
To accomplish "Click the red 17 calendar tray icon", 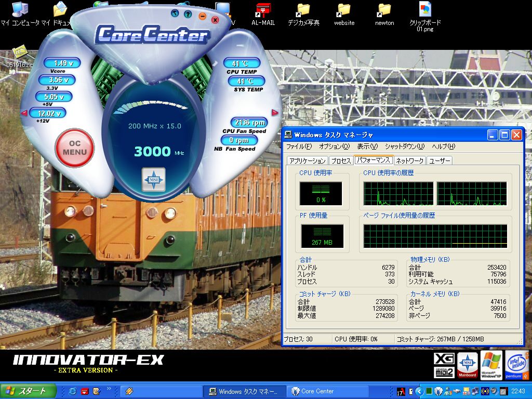I will tap(401, 392).
